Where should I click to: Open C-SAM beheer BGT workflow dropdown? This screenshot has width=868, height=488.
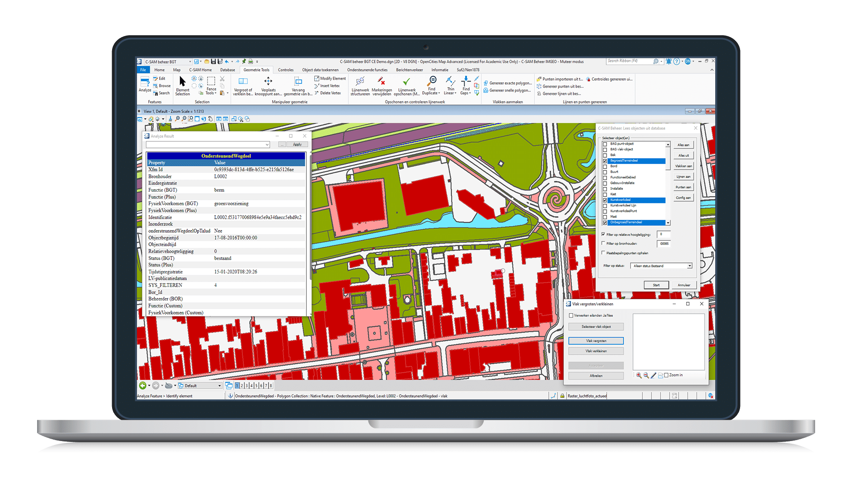coord(168,62)
